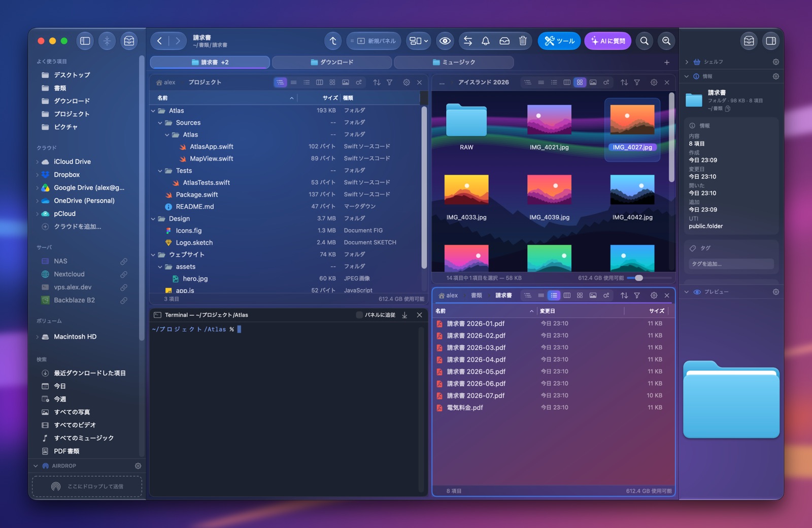The height and width of the screenshot is (528, 812).
Task: Select 電気料金.pdf in the file list
Action: point(553,408)
